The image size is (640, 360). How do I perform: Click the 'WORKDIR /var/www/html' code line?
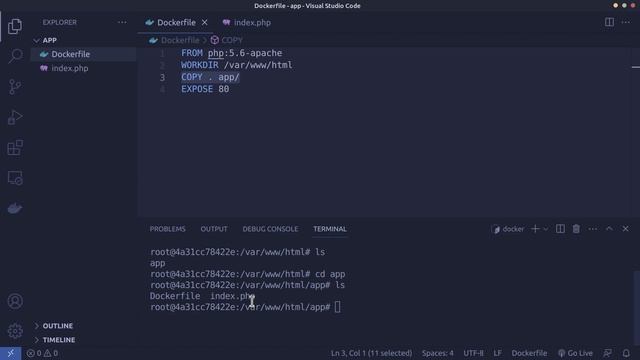pyautogui.click(x=237, y=65)
